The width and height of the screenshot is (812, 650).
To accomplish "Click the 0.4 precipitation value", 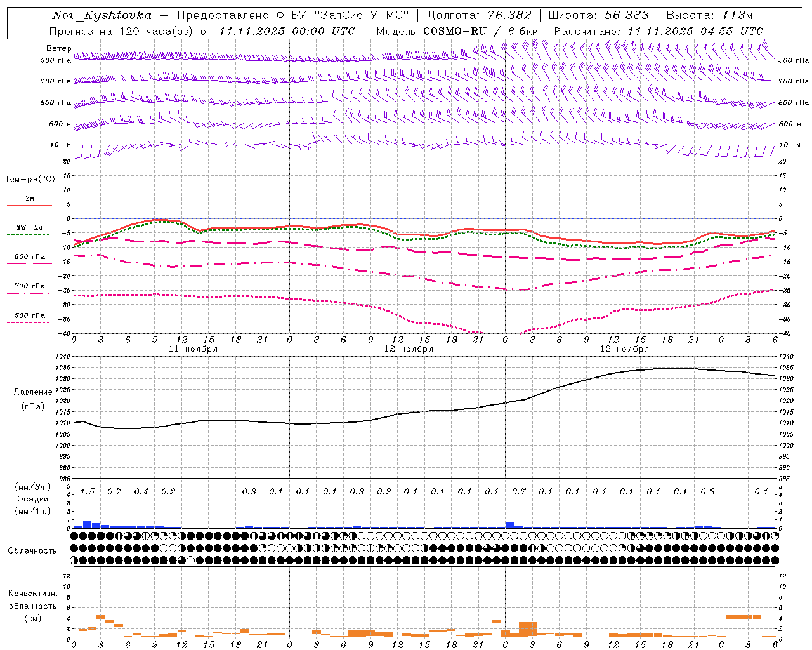I will 141,491.
